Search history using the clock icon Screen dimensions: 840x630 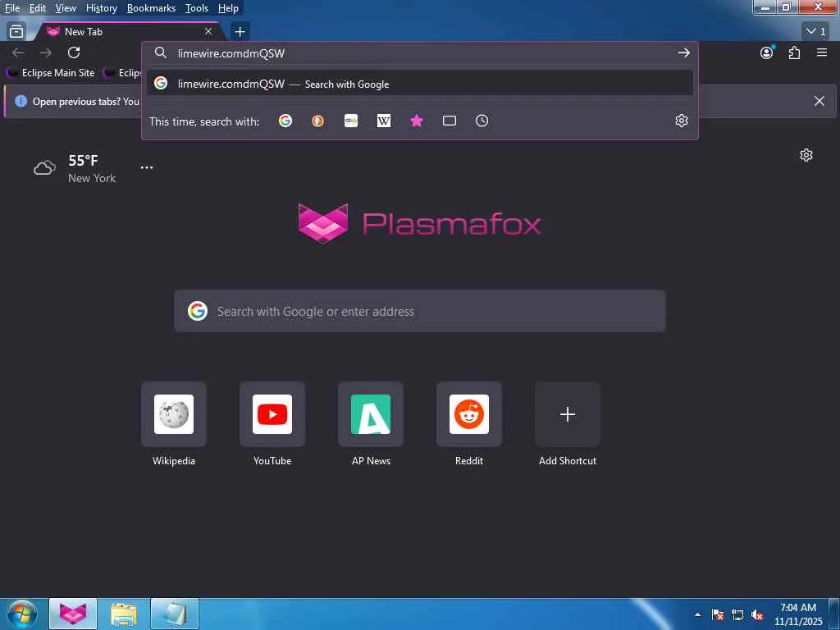[x=482, y=121]
